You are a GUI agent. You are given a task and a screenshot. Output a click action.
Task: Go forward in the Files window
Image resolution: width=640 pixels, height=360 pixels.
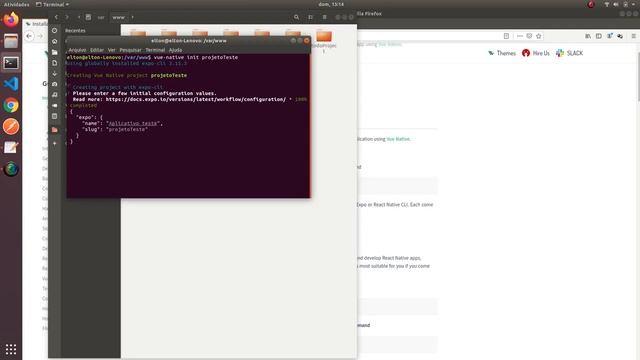pos(67,17)
